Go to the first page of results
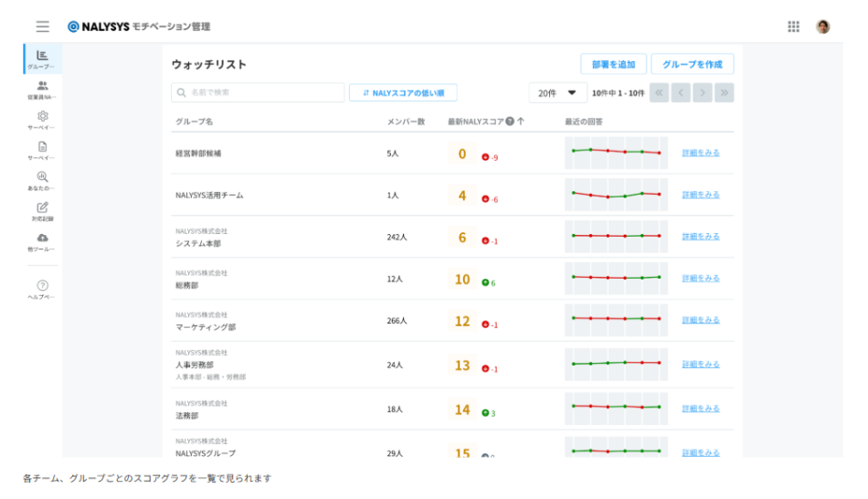Viewport: 868px width, 499px height. (x=660, y=92)
